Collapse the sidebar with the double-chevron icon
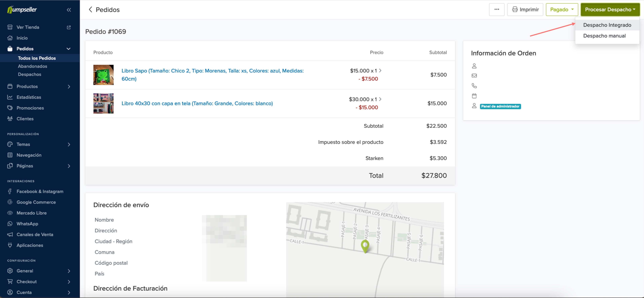Screen dimensions: 644x298 point(69,10)
